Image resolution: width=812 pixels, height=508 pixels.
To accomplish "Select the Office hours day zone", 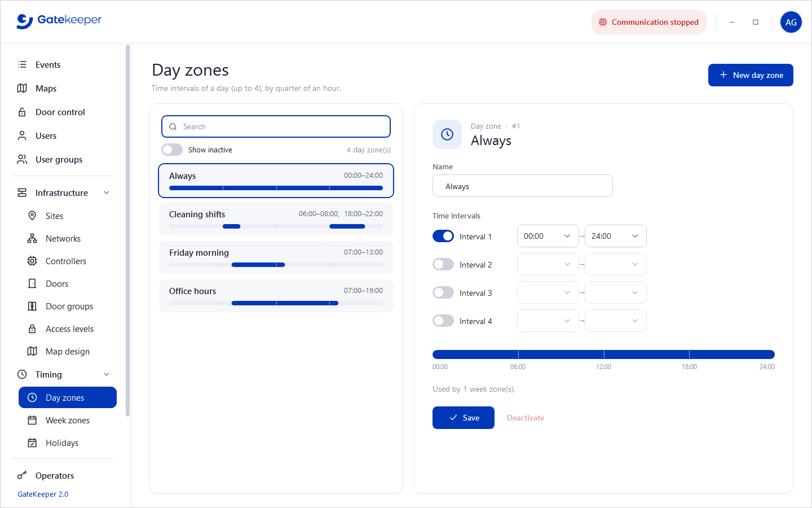I will [x=276, y=296].
